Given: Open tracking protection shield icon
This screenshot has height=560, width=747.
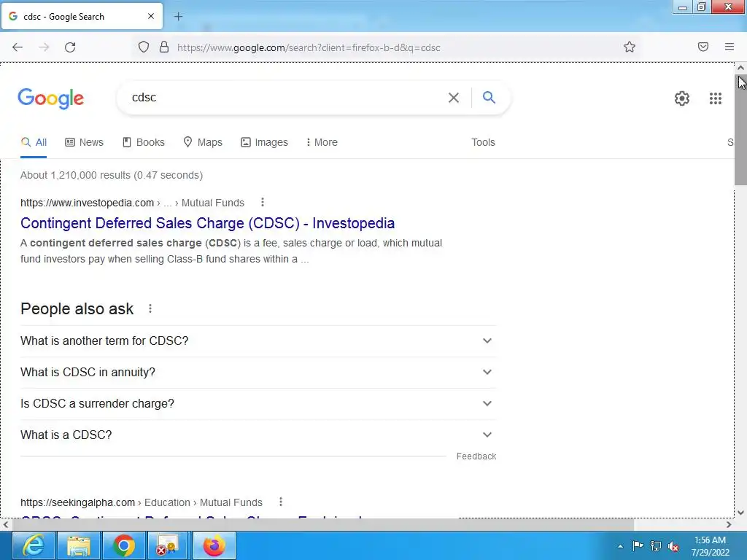Looking at the screenshot, I should pyautogui.click(x=144, y=47).
